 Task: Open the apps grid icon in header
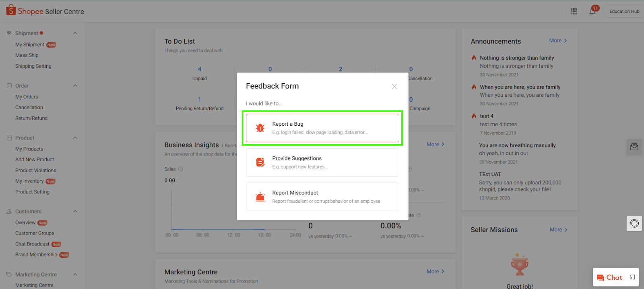click(574, 11)
